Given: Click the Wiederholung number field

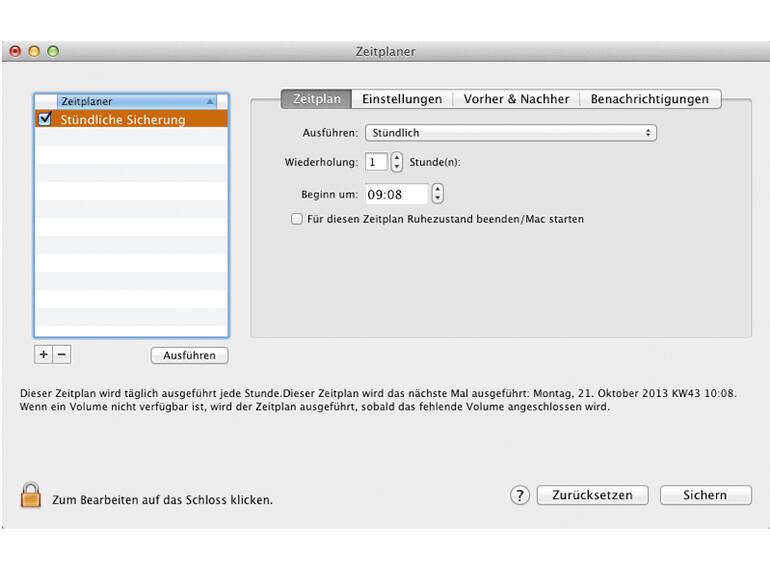Looking at the screenshot, I should 376,162.
